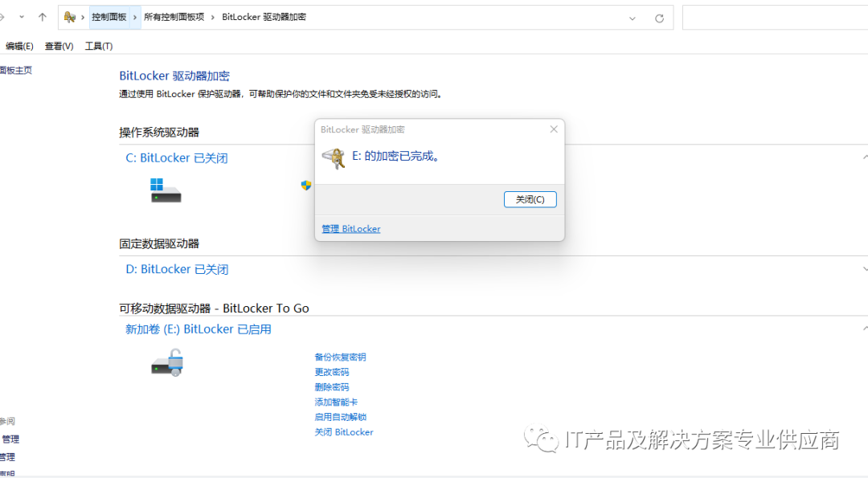Screen dimensions: 868x478
Task: Close the encryption complete dialog with X
Action: [554, 129]
